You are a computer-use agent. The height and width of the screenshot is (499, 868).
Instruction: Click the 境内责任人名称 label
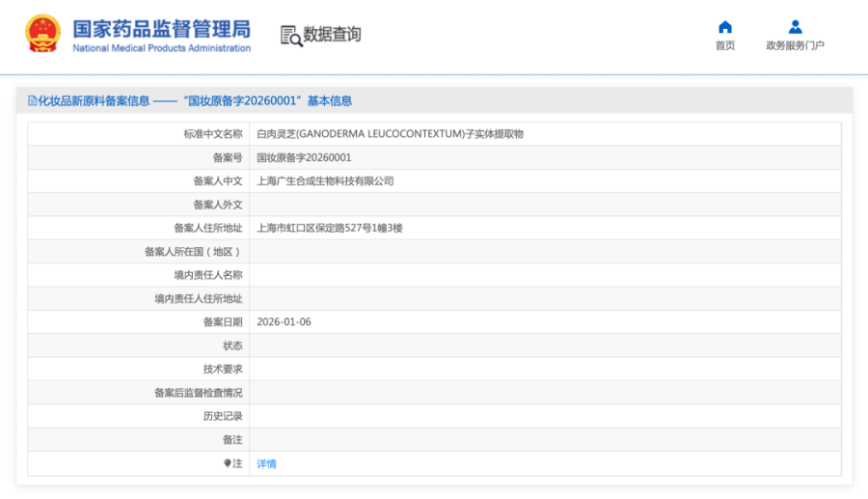pyautogui.click(x=208, y=275)
